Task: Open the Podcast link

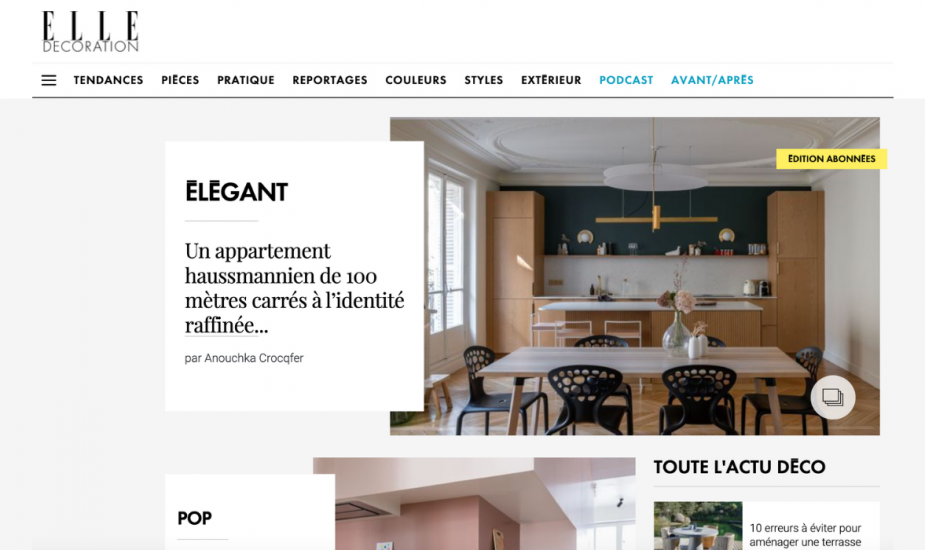Action: pyautogui.click(x=626, y=80)
